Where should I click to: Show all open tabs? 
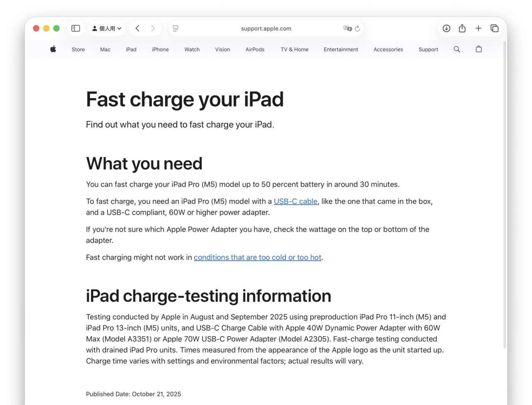[495, 28]
